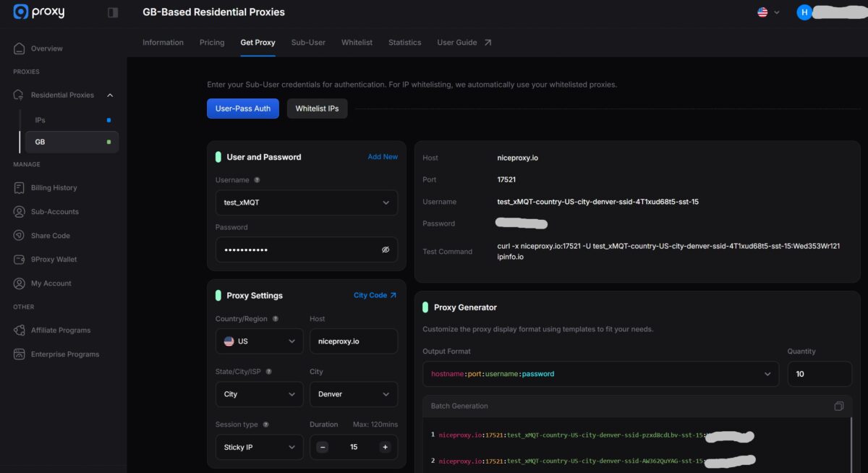Click the Username help question icon
868x473 pixels.
pos(258,180)
